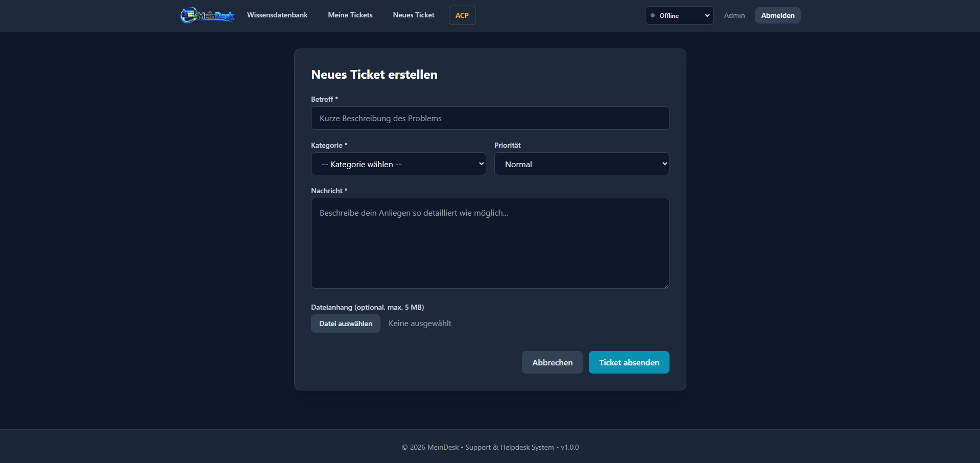Screen dimensions: 980x463
Task: Go to Meine Tickets
Action: pyautogui.click(x=350, y=15)
